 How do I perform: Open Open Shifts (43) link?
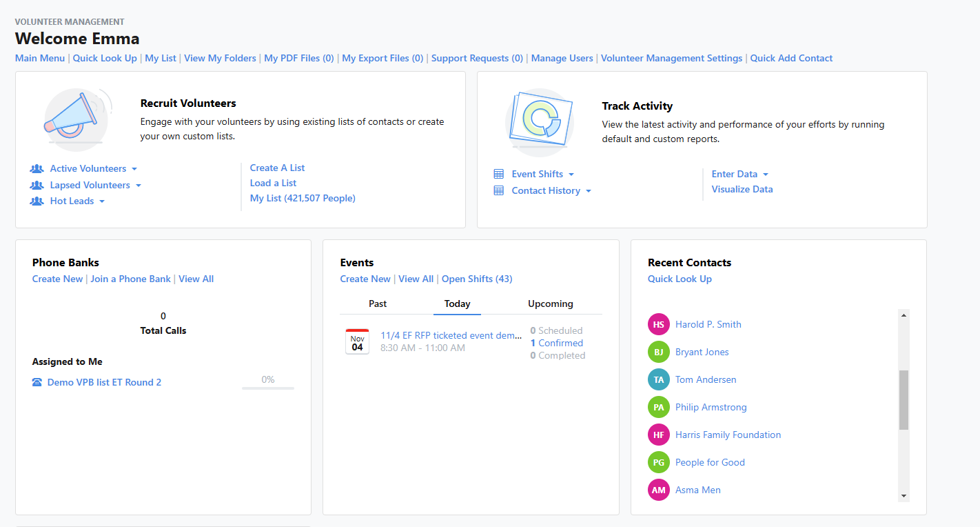477,279
